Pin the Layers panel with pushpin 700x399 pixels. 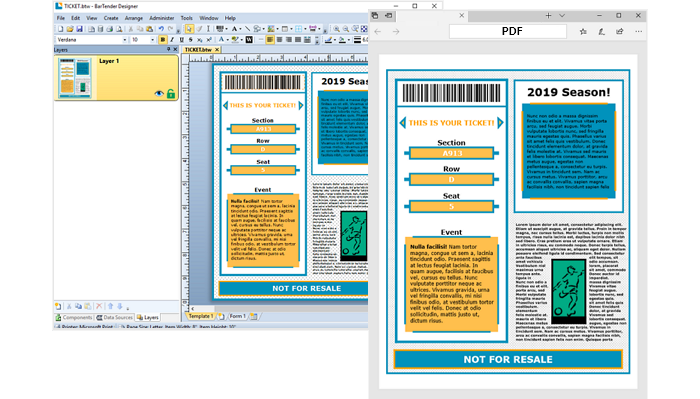[168, 50]
